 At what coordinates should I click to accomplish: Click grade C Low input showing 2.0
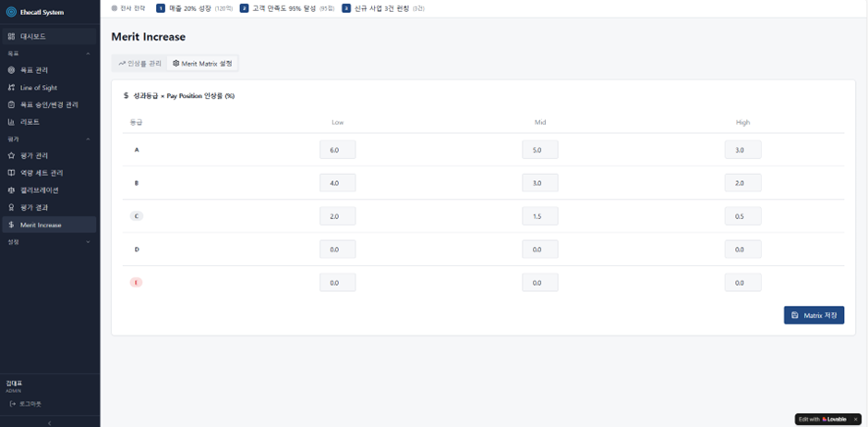tap(338, 216)
